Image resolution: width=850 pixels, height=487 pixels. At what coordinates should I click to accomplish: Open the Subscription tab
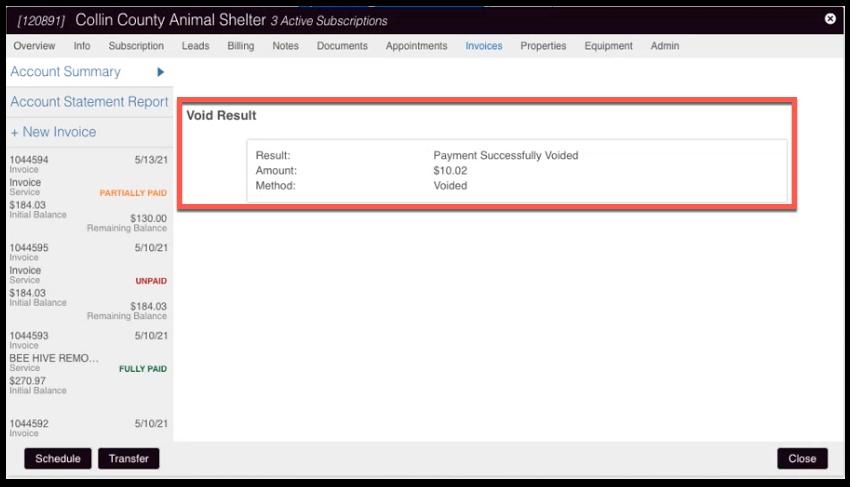tap(136, 46)
